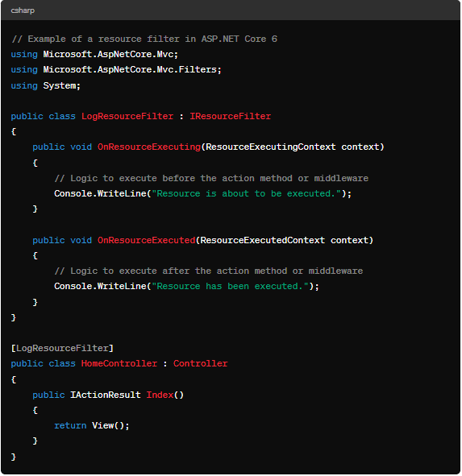This screenshot has height=476, width=462.
Task: Click the OnResourceExecuted method name
Action: tap(146, 241)
